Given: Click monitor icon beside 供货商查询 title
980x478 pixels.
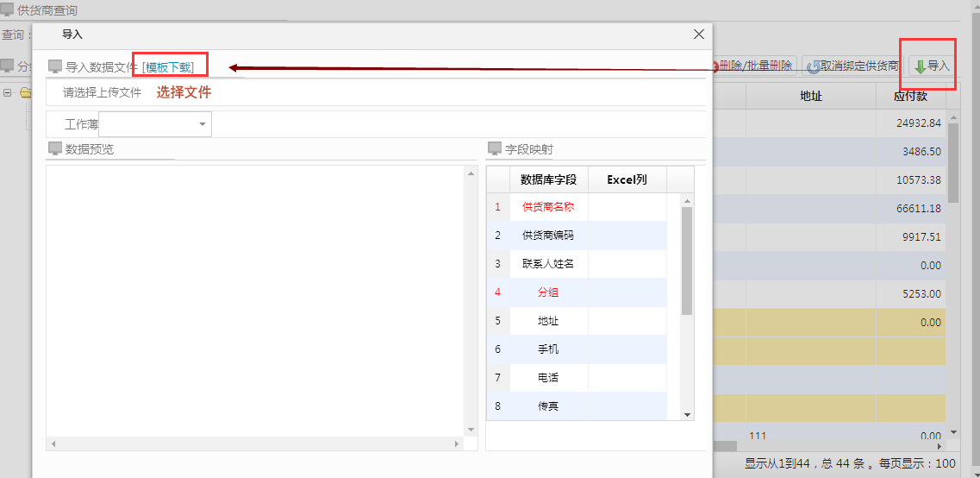Looking at the screenshot, I should (8, 10).
